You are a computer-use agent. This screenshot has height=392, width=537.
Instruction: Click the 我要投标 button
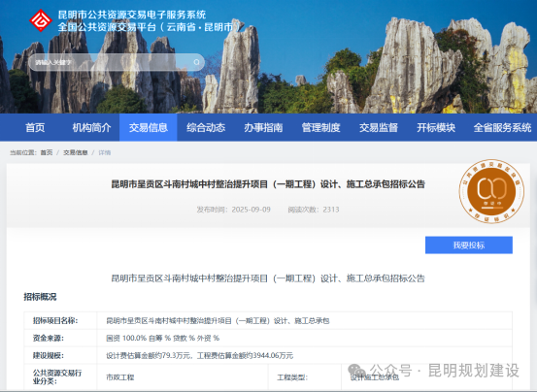(x=469, y=245)
